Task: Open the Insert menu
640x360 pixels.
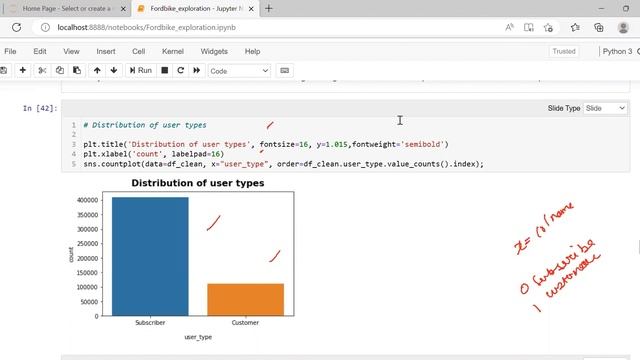Action: point(106,51)
